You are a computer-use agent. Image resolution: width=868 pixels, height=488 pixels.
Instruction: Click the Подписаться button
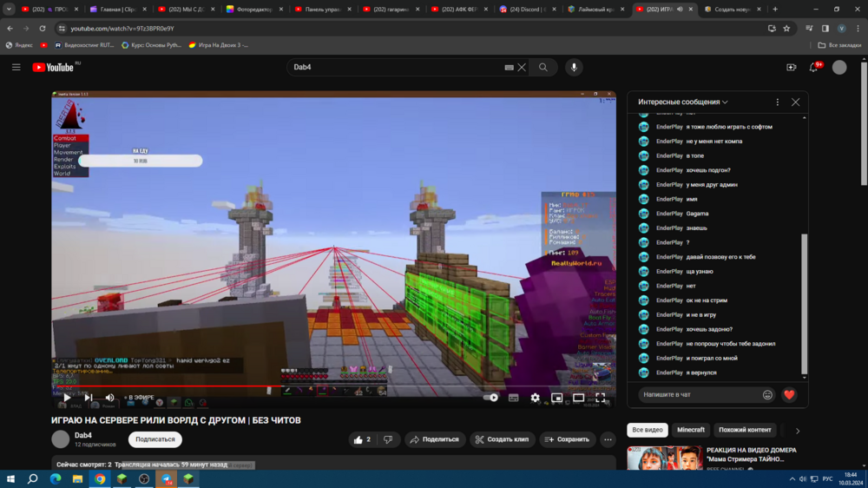155,440
